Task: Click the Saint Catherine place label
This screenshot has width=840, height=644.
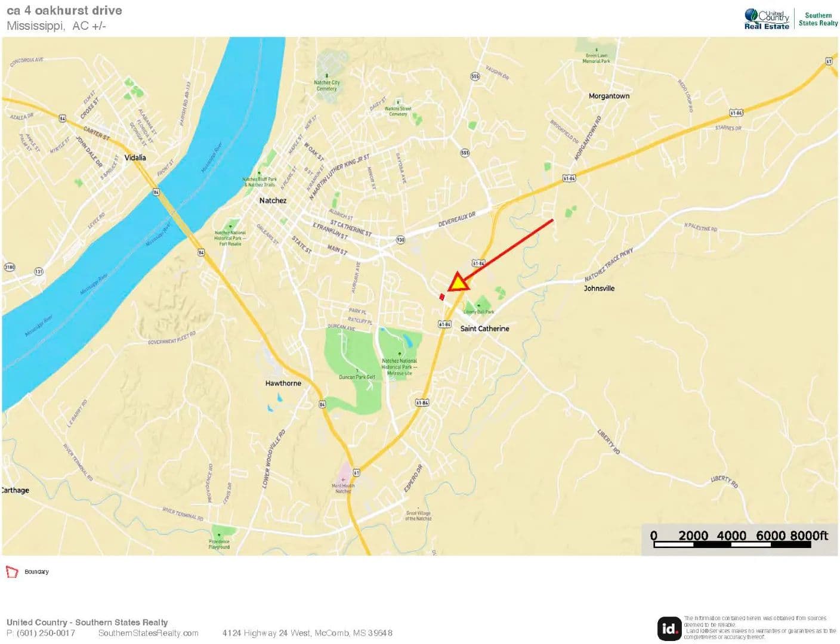Action: tap(484, 329)
